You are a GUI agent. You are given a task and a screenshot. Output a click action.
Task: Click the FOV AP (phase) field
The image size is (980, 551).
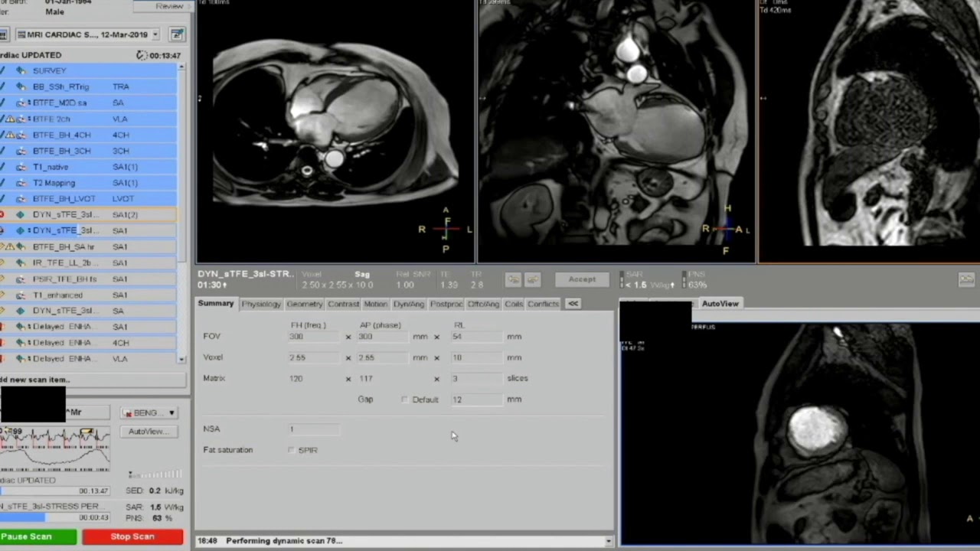tap(382, 337)
